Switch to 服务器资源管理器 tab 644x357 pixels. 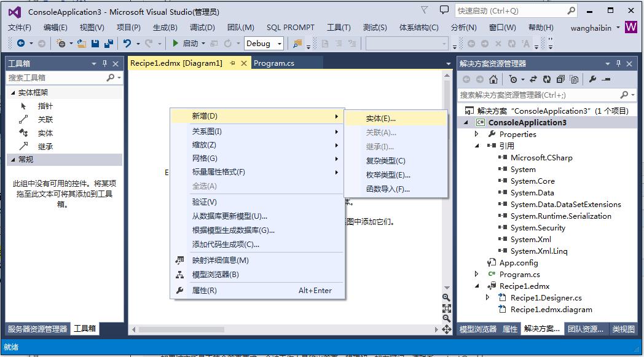(x=37, y=329)
